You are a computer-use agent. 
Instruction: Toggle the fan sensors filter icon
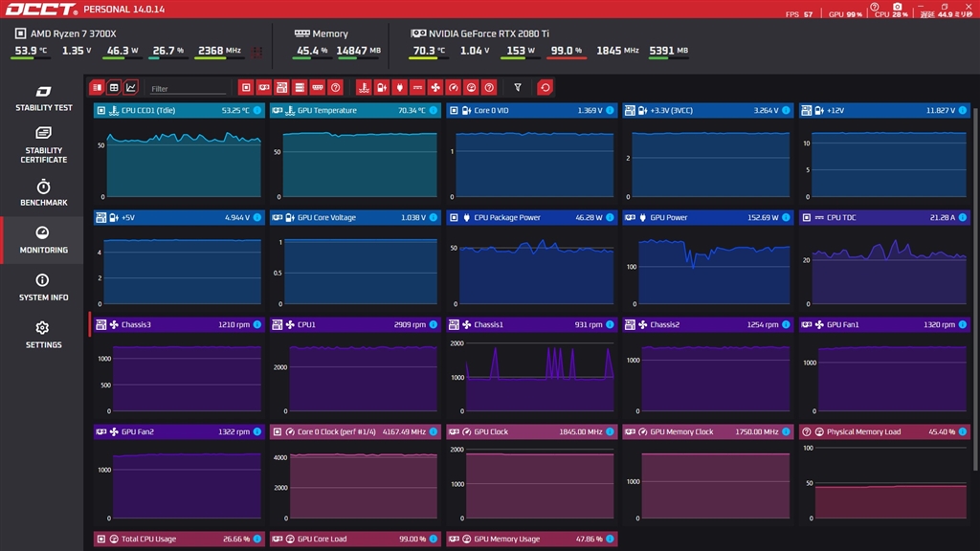[435, 87]
